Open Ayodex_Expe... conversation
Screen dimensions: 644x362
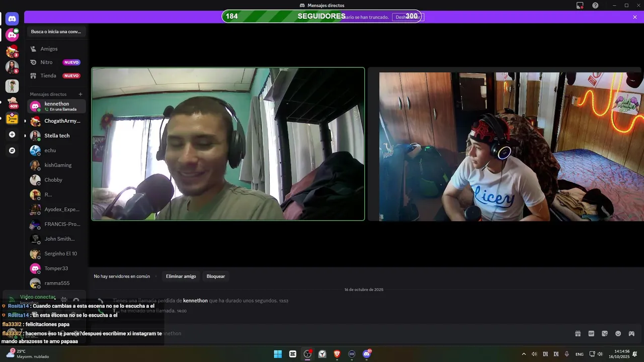pyautogui.click(x=56, y=209)
